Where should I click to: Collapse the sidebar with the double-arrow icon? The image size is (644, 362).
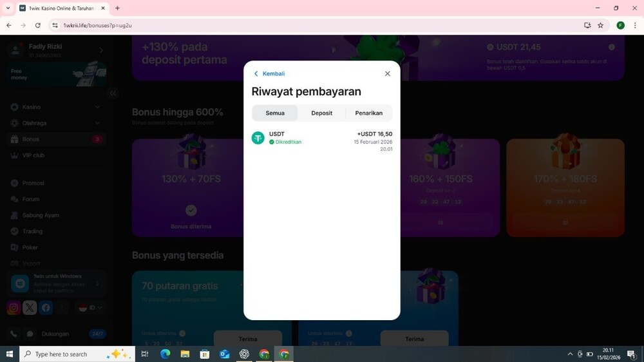[113, 93]
